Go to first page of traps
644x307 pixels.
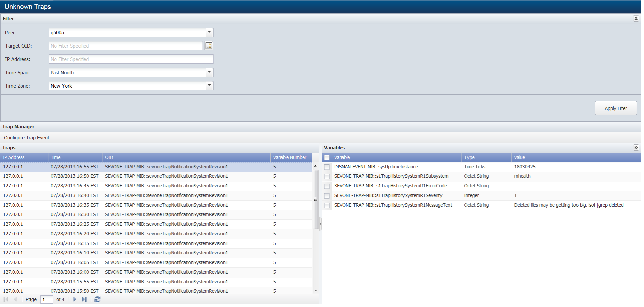pos(6,299)
